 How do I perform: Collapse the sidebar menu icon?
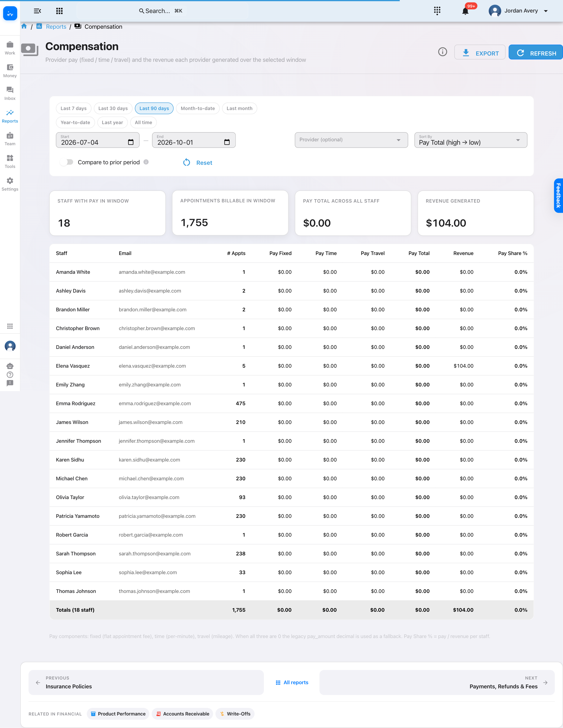tap(37, 11)
